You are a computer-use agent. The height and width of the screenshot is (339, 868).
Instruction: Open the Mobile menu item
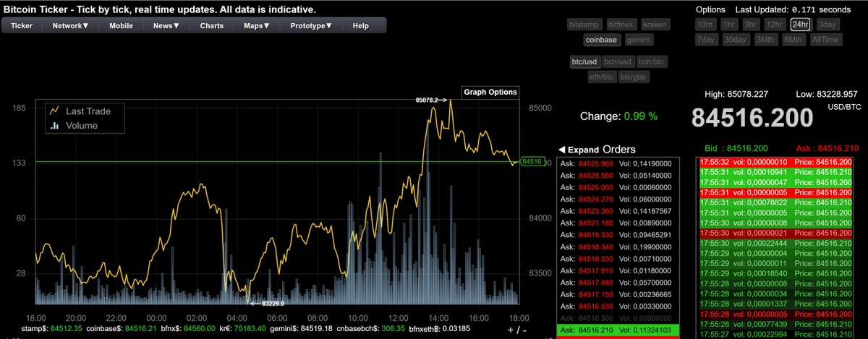tap(121, 25)
